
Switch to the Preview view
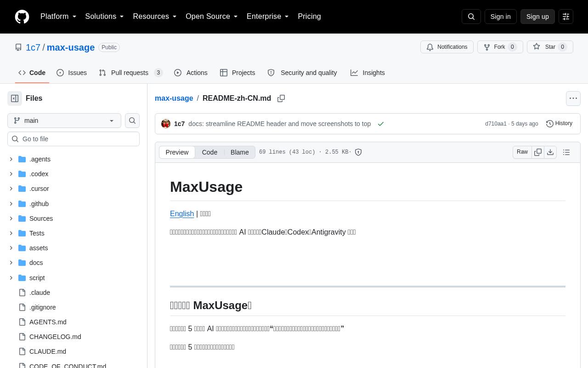(x=177, y=152)
